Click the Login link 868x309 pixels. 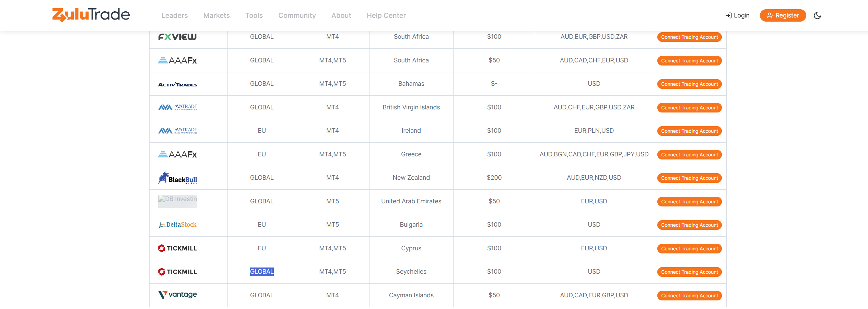pyautogui.click(x=737, y=15)
